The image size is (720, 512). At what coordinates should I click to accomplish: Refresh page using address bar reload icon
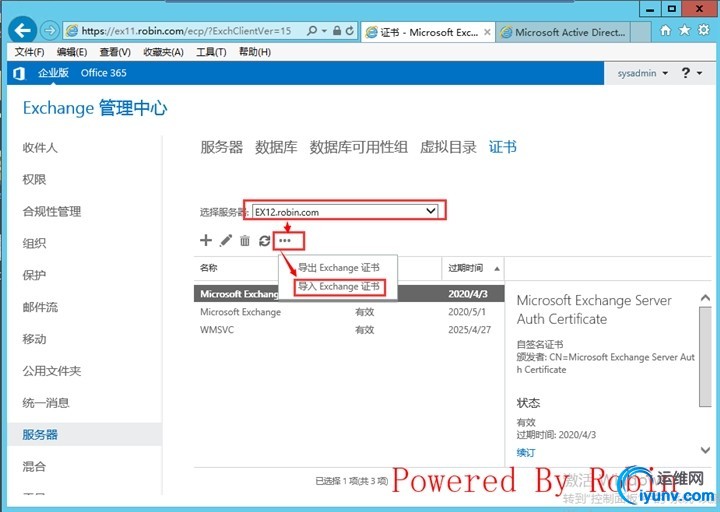coord(350,31)
